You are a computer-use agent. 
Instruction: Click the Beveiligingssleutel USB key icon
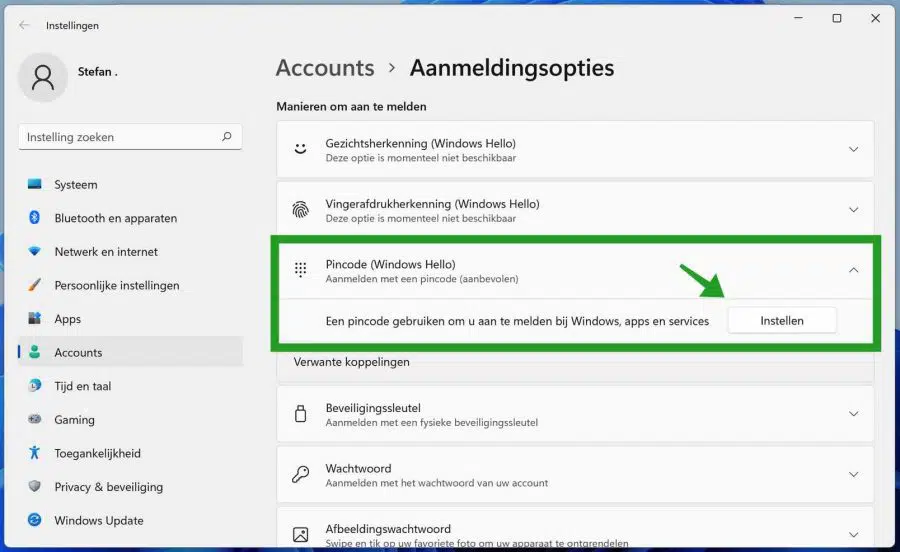[300, 414]
